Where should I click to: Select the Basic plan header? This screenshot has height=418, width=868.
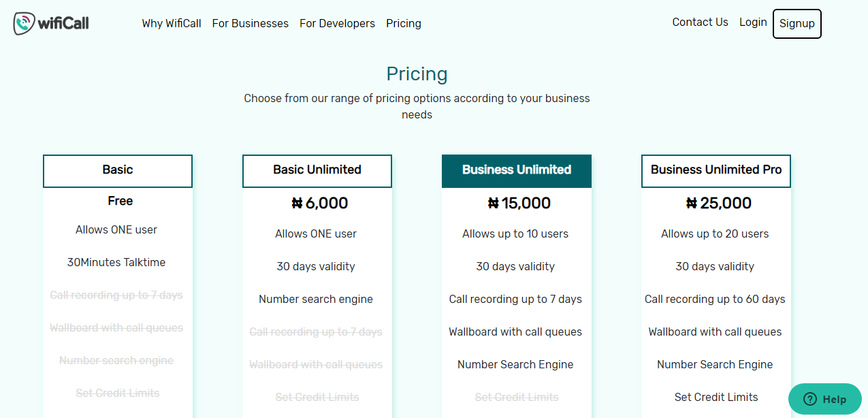coord(118,170)
